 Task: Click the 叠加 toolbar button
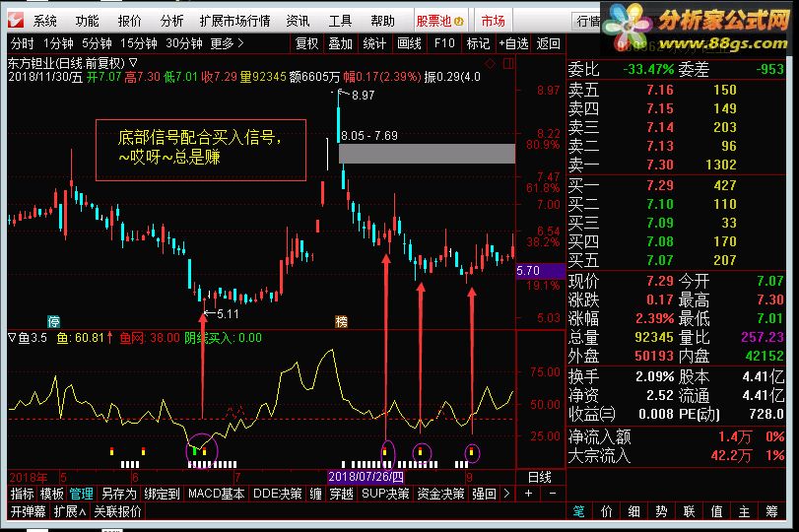pos(341,43)
